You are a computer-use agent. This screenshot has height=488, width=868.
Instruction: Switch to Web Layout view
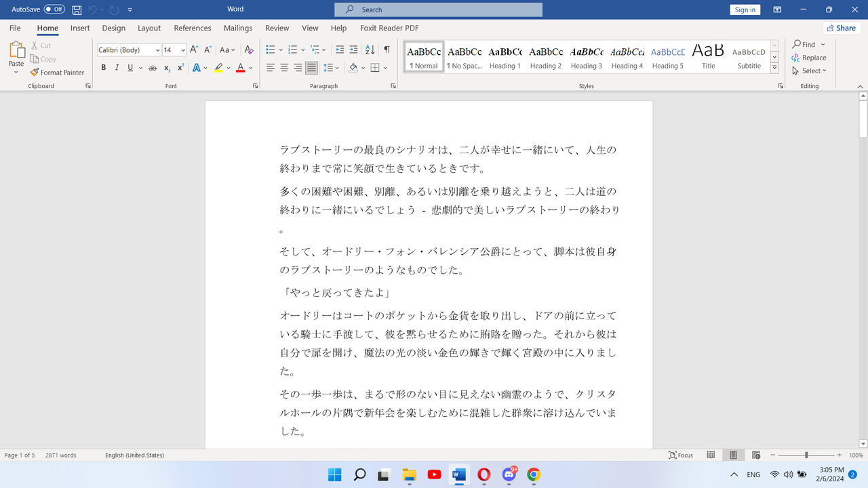coord(756,455)
